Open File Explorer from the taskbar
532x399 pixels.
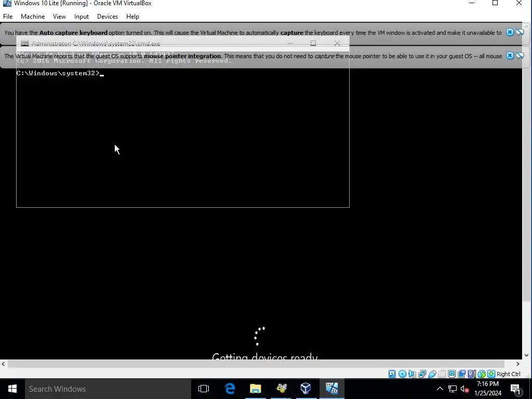click(256, 389)
